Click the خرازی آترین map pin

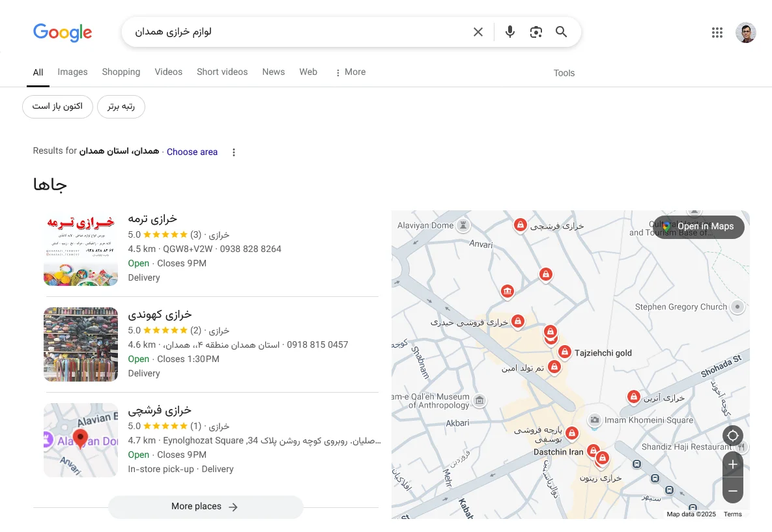(634, 396)
